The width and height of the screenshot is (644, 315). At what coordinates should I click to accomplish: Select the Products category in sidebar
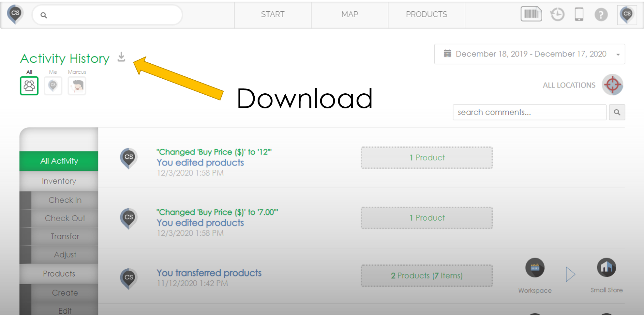pyautogui.click(x=59, y=274)
